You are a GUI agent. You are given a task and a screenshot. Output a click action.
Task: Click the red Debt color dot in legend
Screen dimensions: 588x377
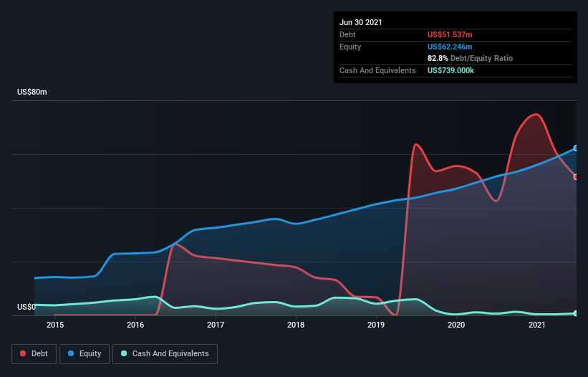coord(23,353)
